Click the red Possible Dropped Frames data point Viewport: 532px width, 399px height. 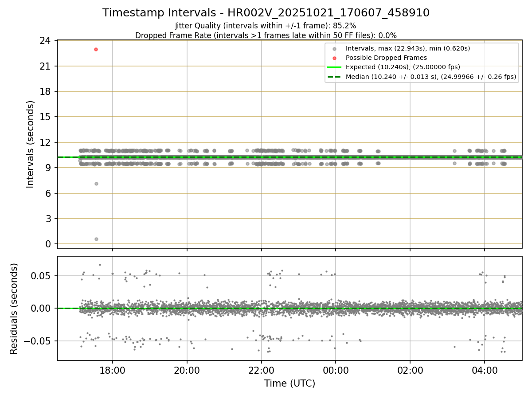(96, 49)
